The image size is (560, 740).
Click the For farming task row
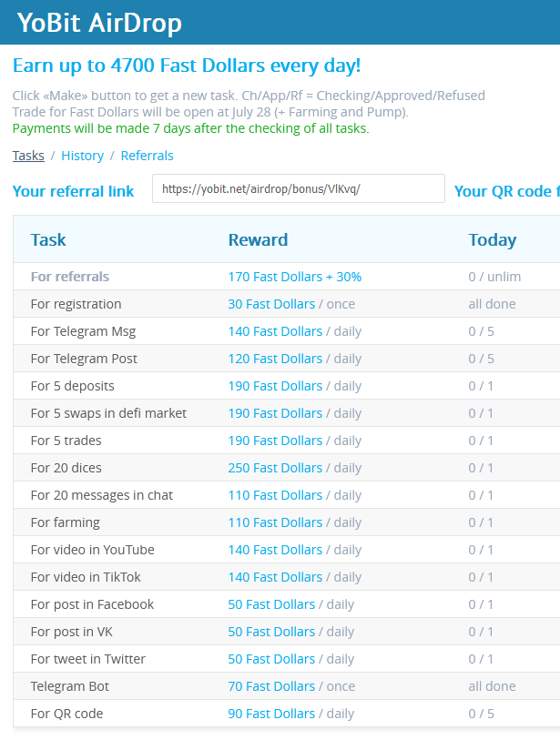click(x=286, y=522)
